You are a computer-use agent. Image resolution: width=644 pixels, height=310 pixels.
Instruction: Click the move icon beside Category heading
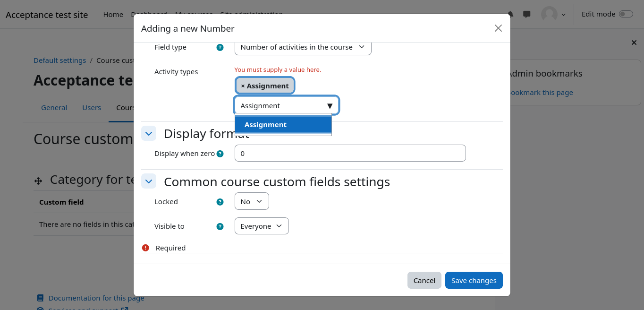(38, 181)
